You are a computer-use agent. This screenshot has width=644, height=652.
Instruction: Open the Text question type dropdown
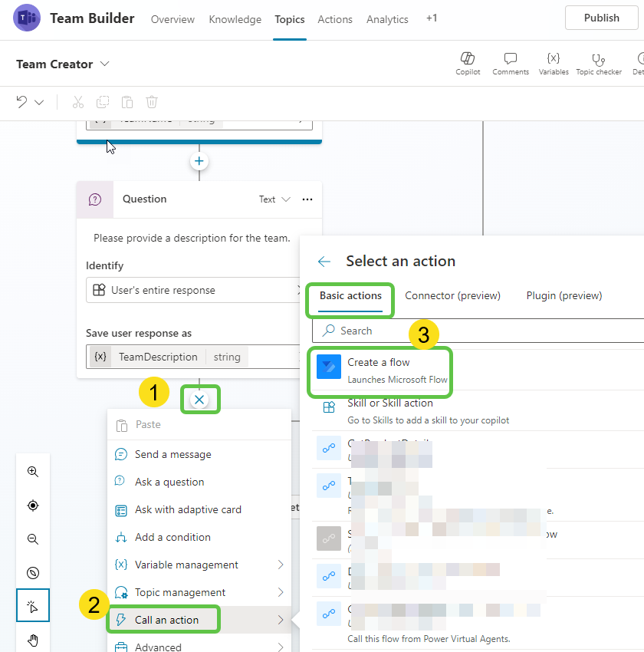click(273, 199)
